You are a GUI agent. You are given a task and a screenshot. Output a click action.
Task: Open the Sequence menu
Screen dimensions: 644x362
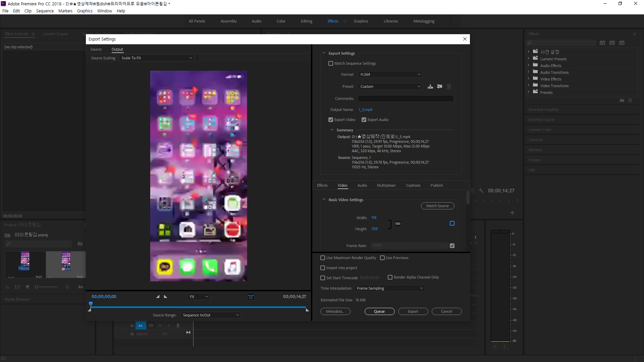[x=45, y=11]
